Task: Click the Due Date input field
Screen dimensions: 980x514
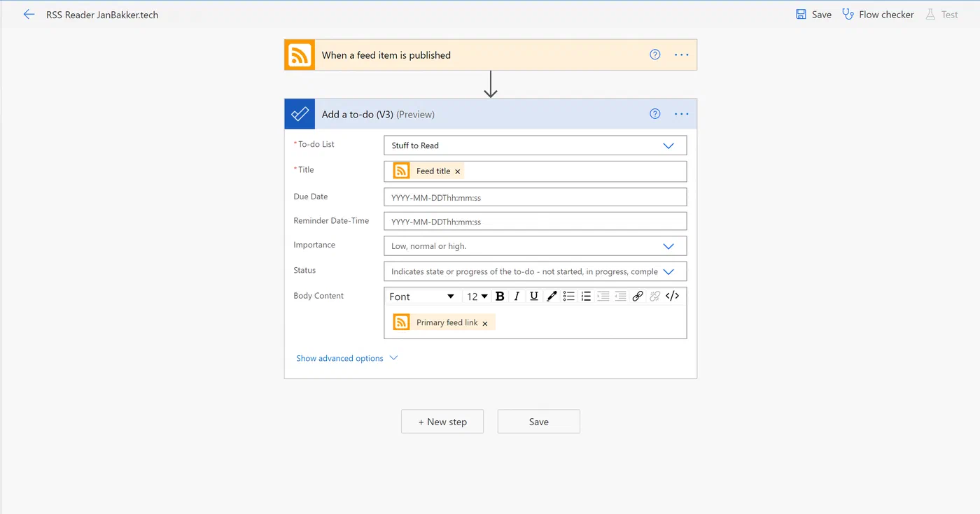Action: pyautogui.click(x=535, y=197)
